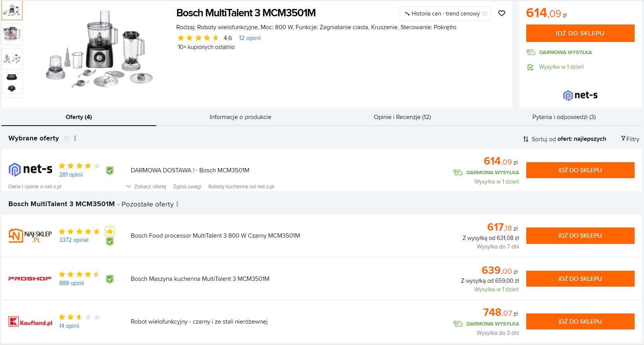Image resolution: width=644 pixels, height=345 pixels.
Task: Go to Proshop shop for 639,00 zł
Action: tap(580, 279)
